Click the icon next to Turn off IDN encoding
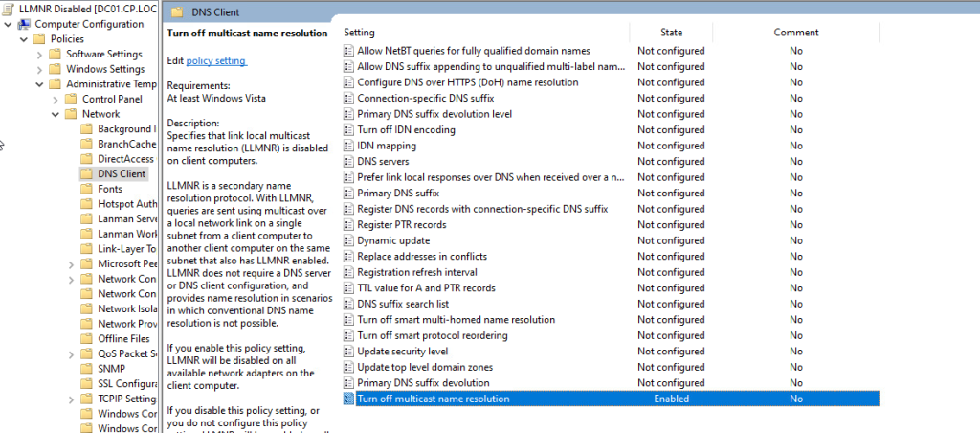980x433 pixels. [x=348, y=130]
